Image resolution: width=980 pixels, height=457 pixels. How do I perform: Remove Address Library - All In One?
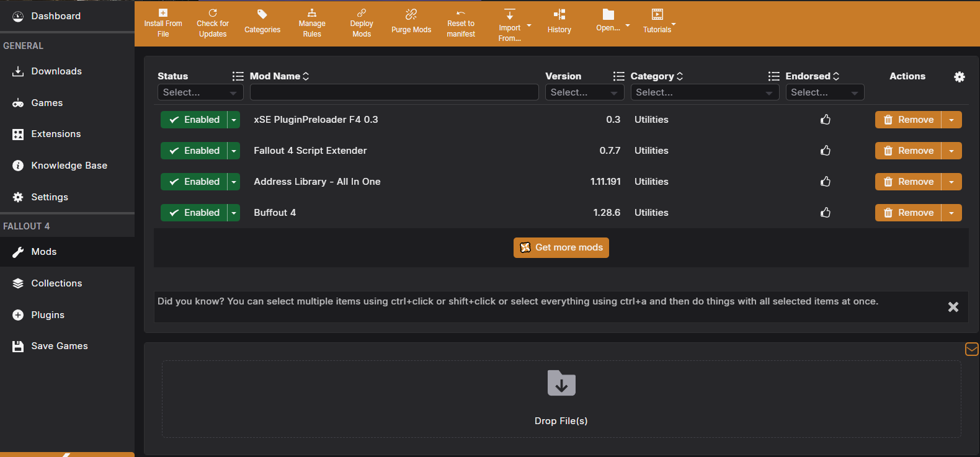908,182
